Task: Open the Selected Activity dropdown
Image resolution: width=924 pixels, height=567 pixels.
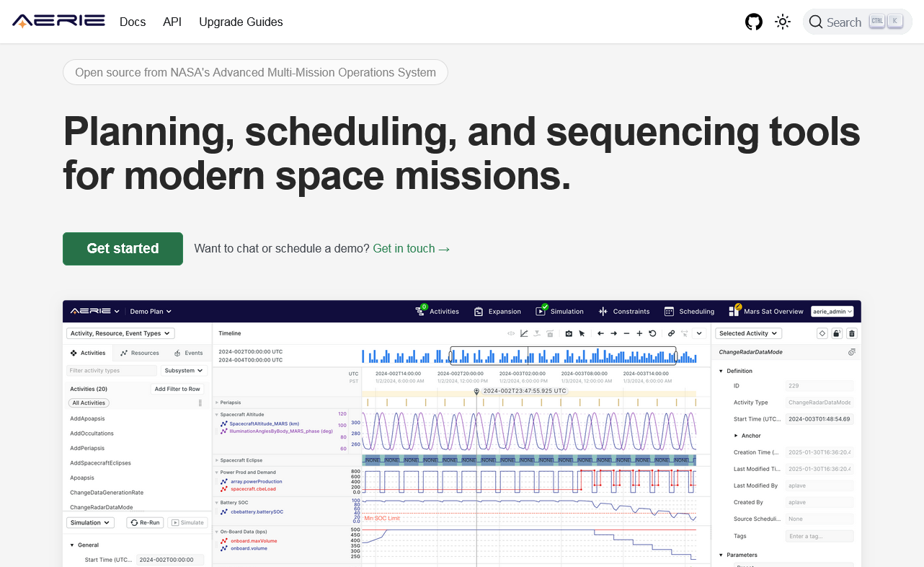Action: 749,333
